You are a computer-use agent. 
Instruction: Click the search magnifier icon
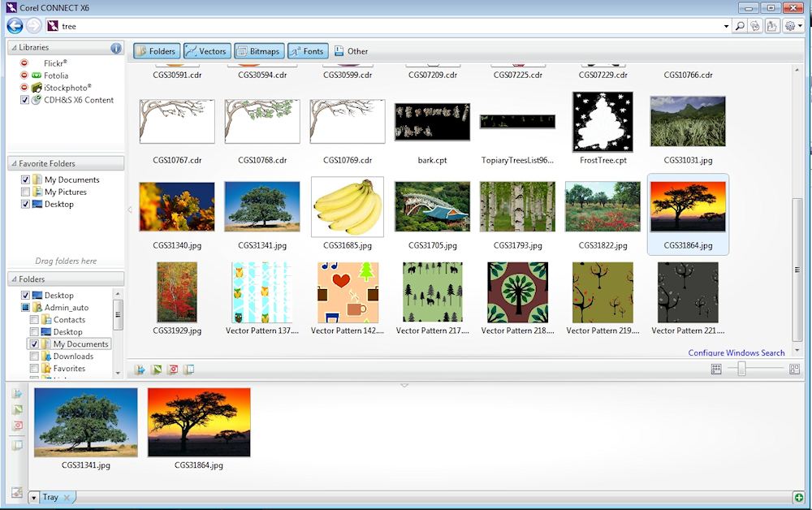pos(739,26)
